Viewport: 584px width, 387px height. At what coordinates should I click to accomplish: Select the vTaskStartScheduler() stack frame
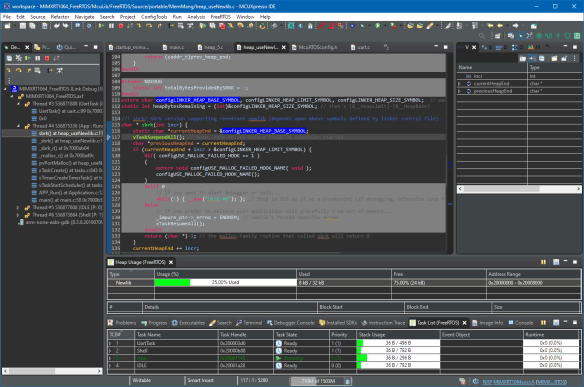pyautogui.click(x=67, y=185)
